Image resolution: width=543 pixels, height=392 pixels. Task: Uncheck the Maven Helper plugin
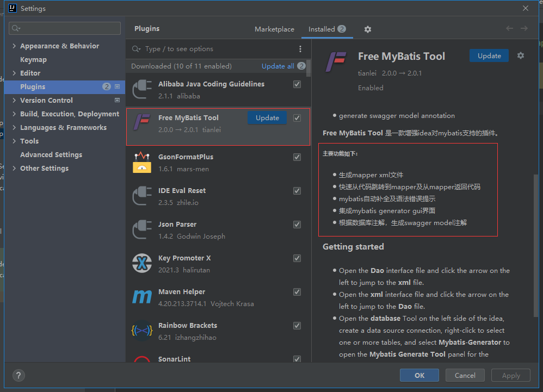click(x=297, y=292)
